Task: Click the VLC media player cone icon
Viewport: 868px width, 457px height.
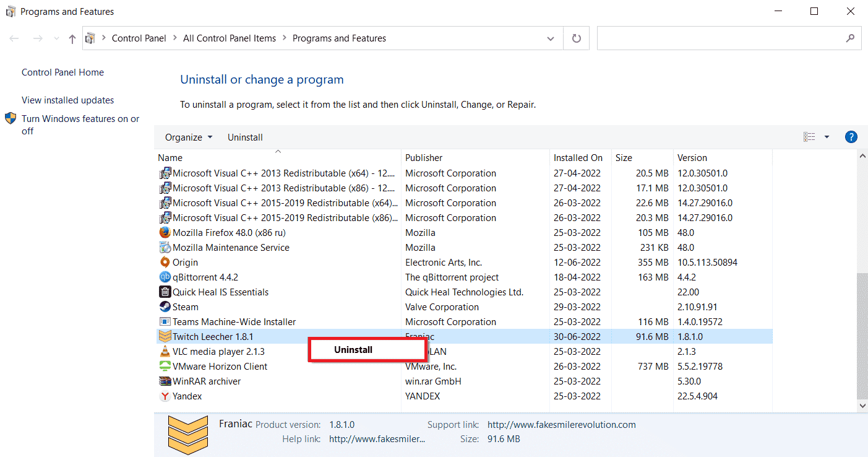Action: [165, 352]
